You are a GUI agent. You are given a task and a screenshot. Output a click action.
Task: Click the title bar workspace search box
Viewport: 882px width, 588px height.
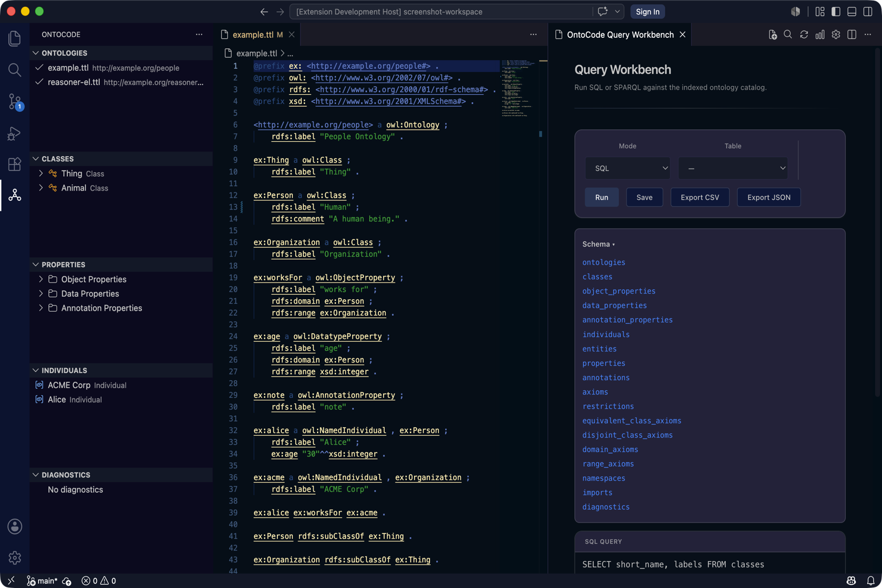[441, 11]
